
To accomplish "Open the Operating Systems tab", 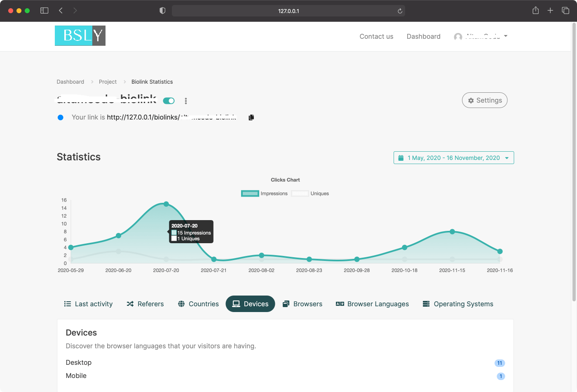I will pos(458,304).
